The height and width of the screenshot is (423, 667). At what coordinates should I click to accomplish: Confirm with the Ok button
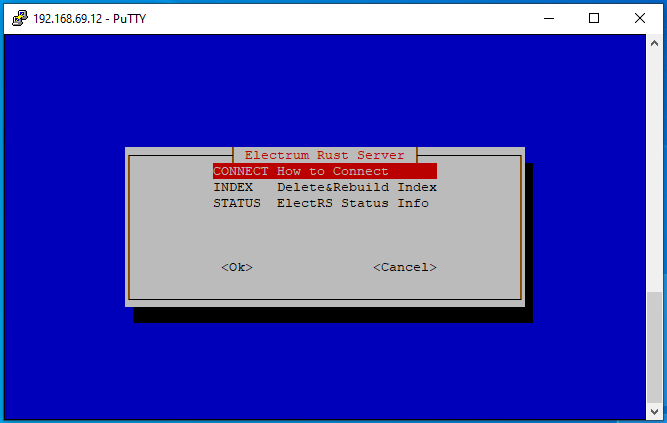[237, 267]
